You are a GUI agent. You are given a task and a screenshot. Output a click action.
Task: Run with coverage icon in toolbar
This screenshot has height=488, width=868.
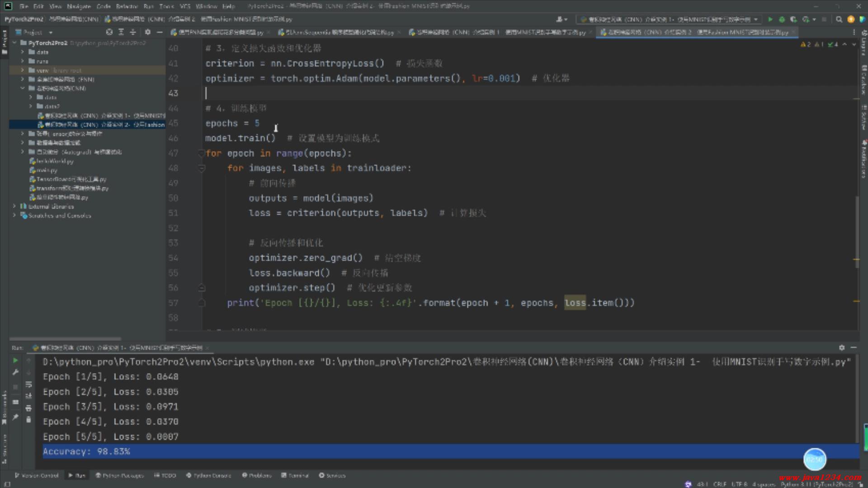[x=793, y=19]
